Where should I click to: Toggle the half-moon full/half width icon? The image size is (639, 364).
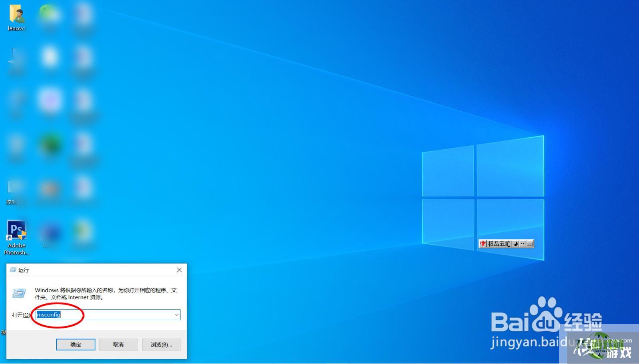[515, 243]
